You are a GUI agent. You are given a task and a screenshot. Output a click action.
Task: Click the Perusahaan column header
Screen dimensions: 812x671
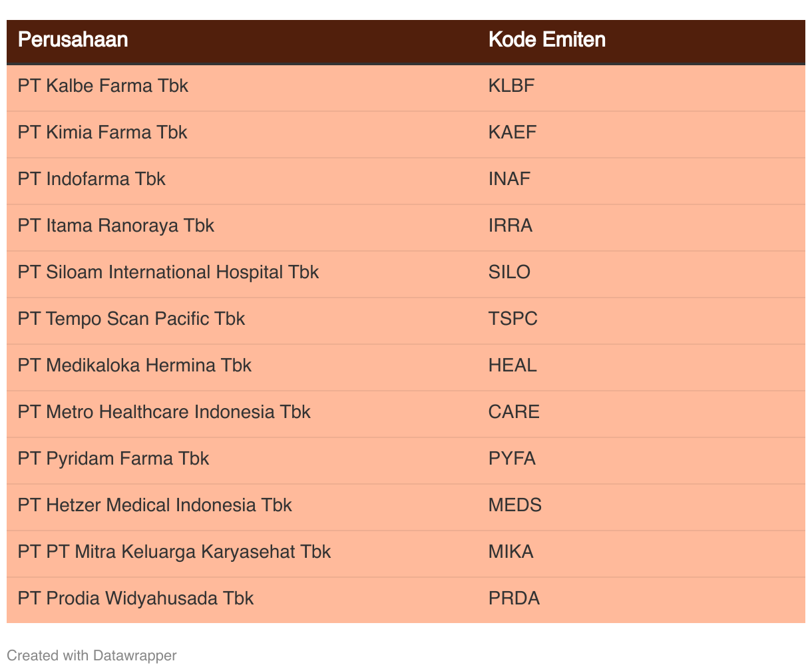point(73,40)
